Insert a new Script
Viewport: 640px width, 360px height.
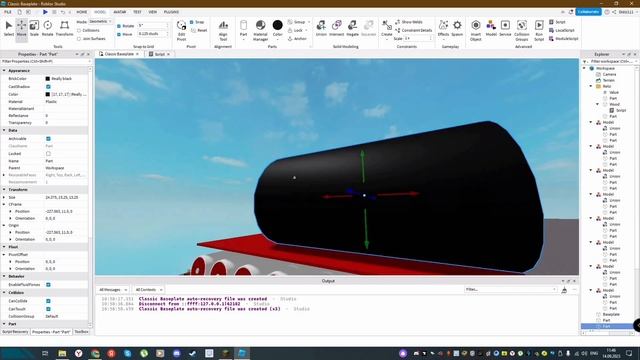558,22
